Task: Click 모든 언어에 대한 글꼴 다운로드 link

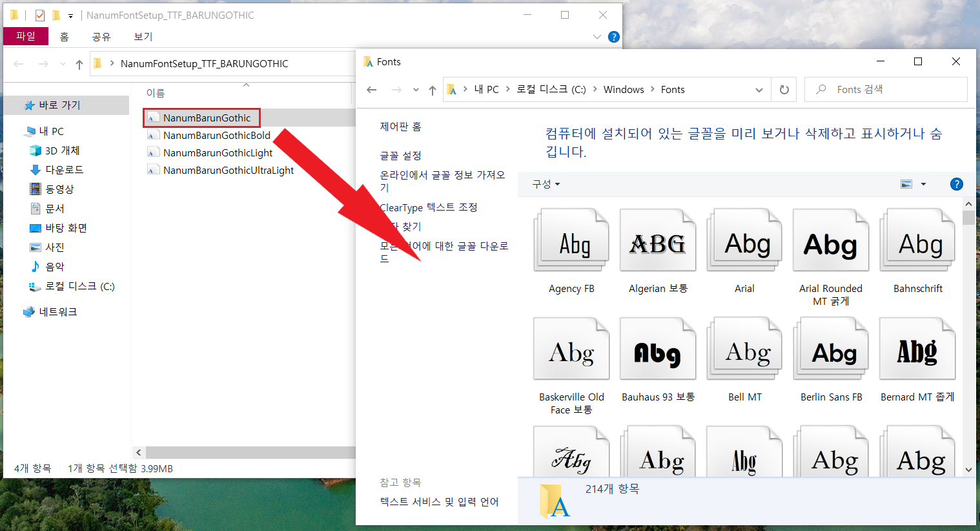Action: [x=444, y=252]
